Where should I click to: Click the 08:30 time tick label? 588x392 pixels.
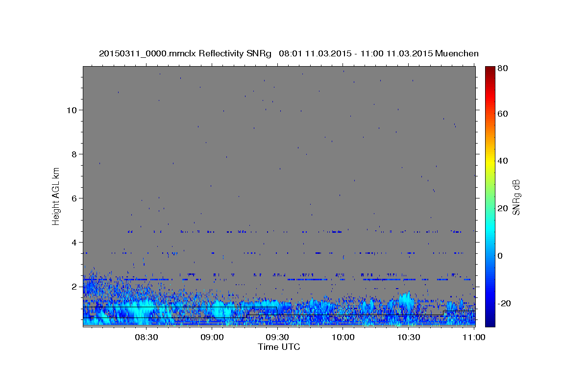[147, 337]
